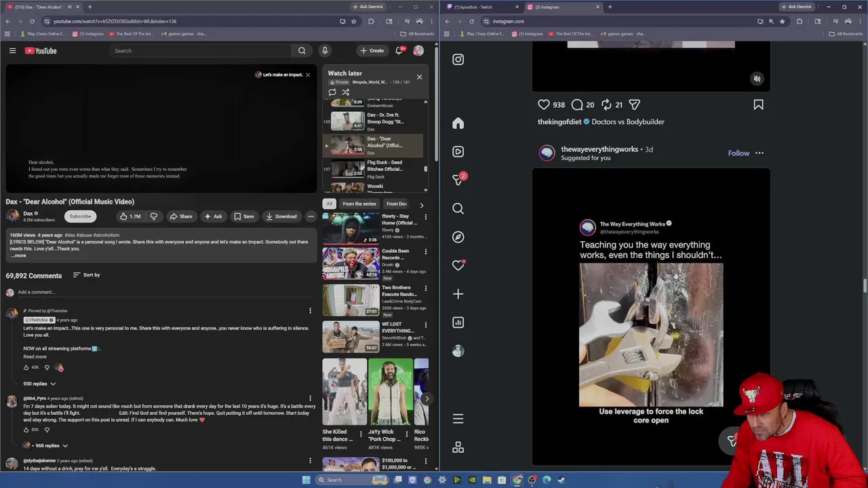
Task: Open Instagram messages icon with badge
Action: (x=458, y=180)
